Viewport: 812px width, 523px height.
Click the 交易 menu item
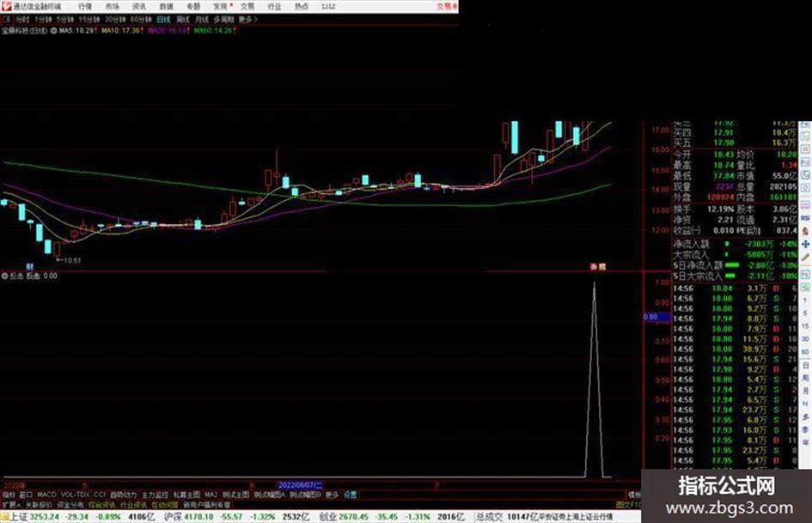pos(247,6)
